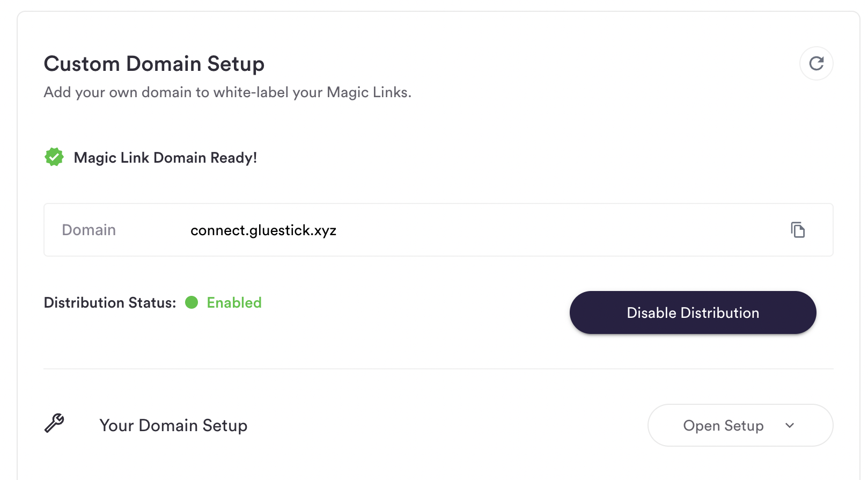Click the refresh icon beside Custom Domain Setup
This screenshot has height=480, width=868.
coord(816,63)
